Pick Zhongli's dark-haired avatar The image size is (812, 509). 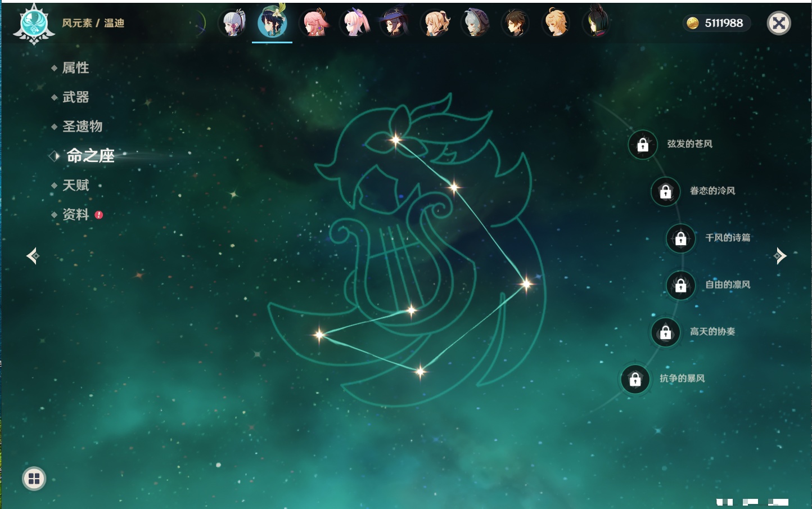pyautogui.click(x=515, y=23)
